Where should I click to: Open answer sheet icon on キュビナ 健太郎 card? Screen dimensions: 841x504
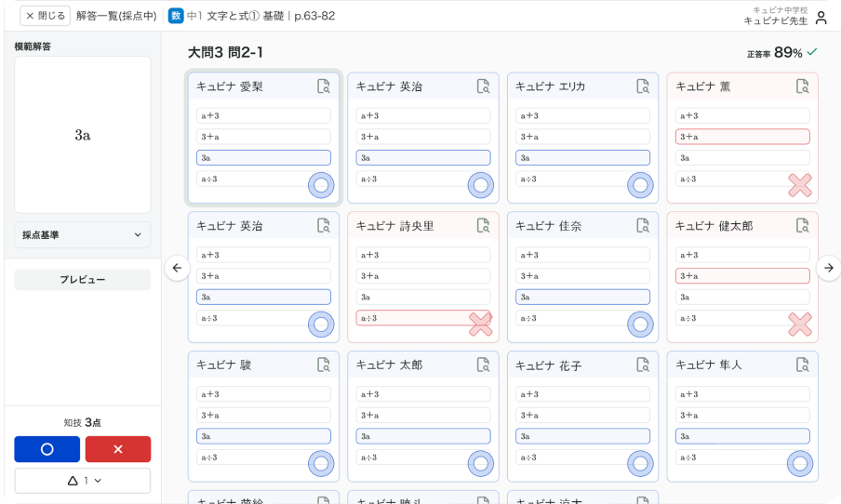coord(802,226)
